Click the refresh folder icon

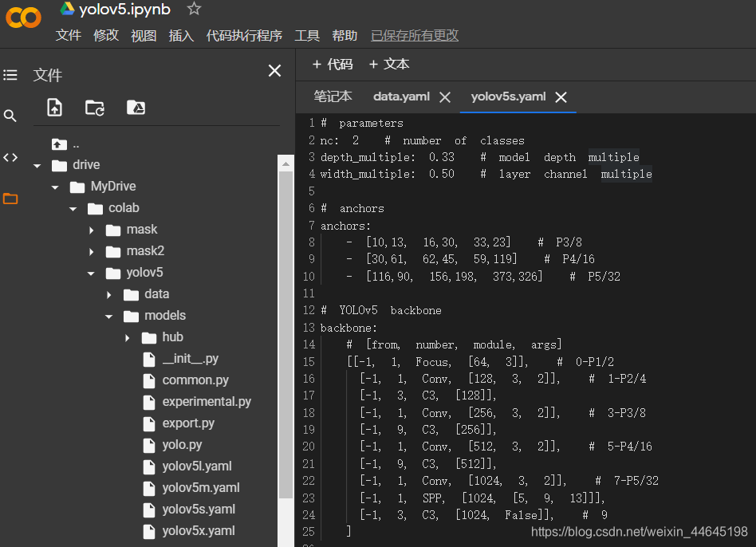(x=94, y=108)
